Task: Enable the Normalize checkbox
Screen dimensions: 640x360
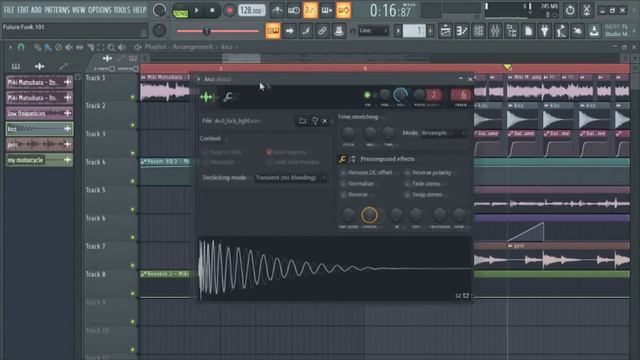Action: (343, 184)
